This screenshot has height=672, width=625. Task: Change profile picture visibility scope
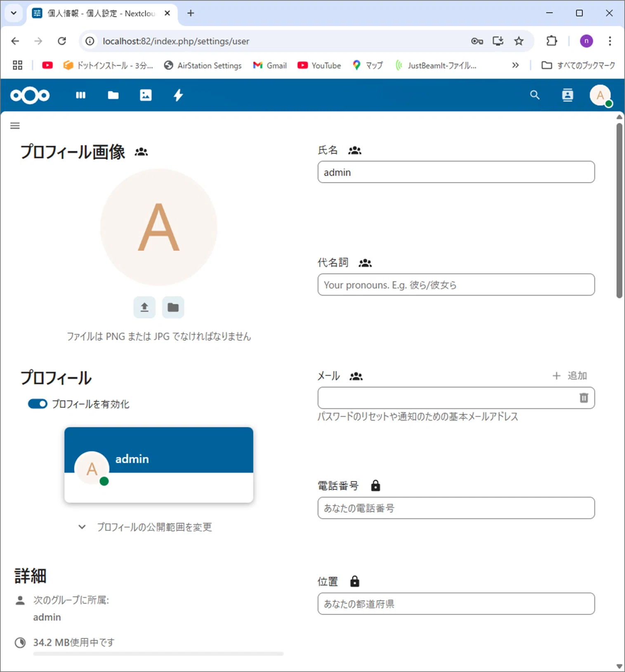point(141,152)
